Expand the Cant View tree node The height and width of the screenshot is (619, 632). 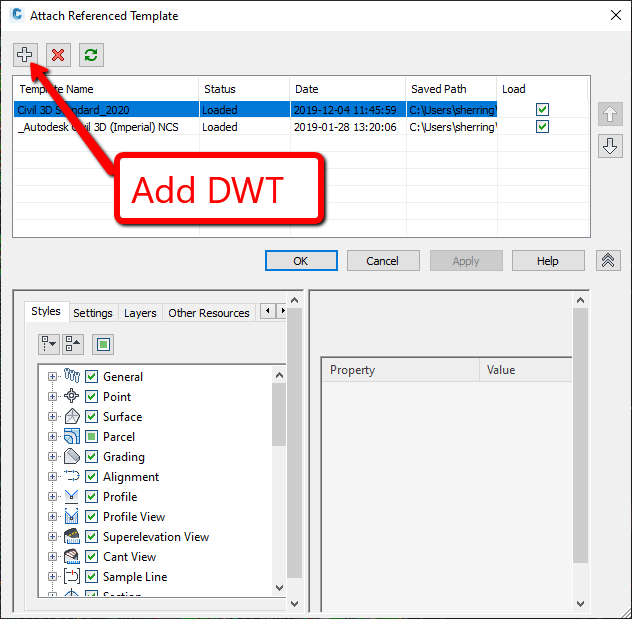tap(52, 556)
